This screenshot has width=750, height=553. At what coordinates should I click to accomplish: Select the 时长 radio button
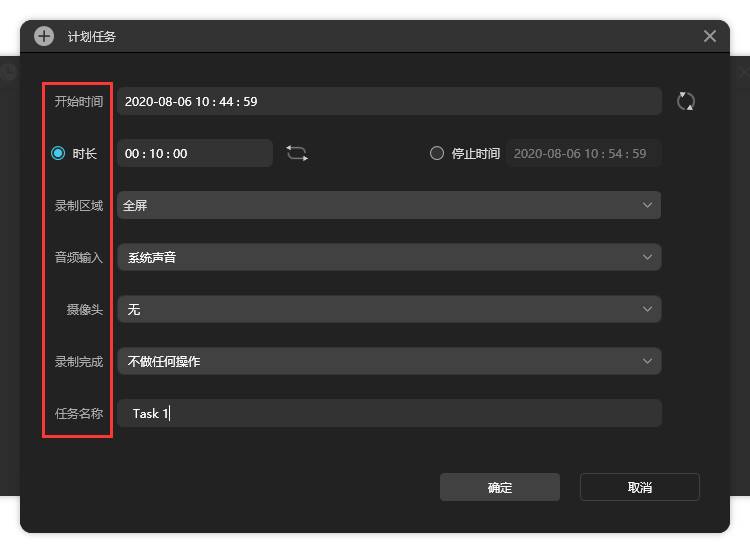point(58,153)
